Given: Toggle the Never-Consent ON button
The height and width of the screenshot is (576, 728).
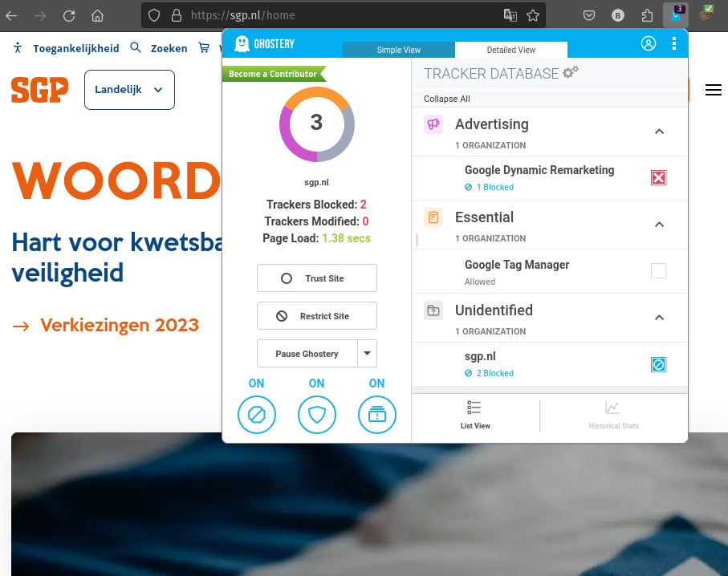Looking at the screenshot, I should (x=377, y=415).
